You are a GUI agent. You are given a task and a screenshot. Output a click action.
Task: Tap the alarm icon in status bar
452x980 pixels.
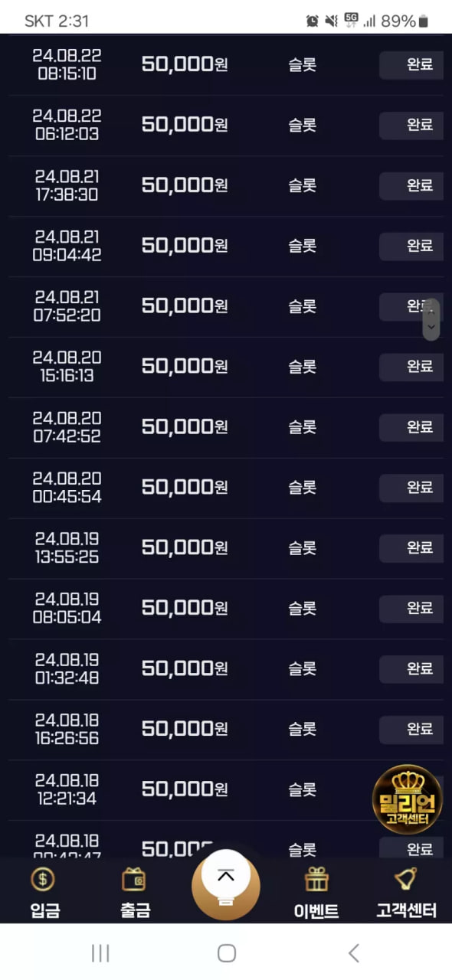(312, 21)
